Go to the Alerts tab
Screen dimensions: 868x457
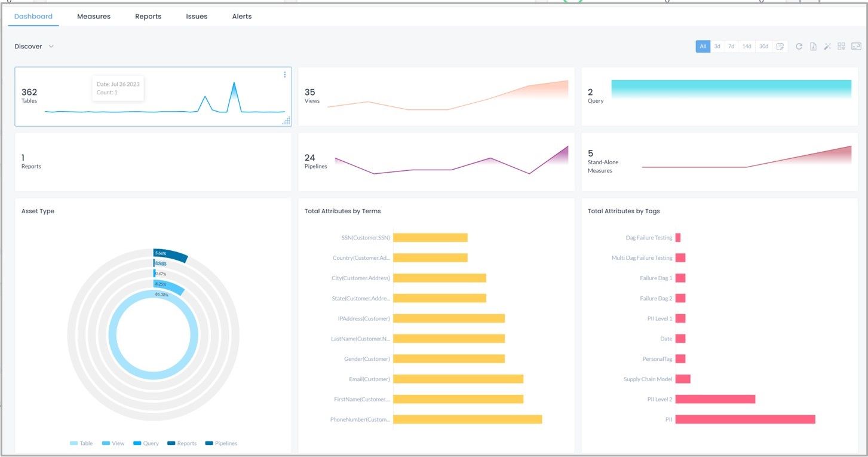coord(242,17)
